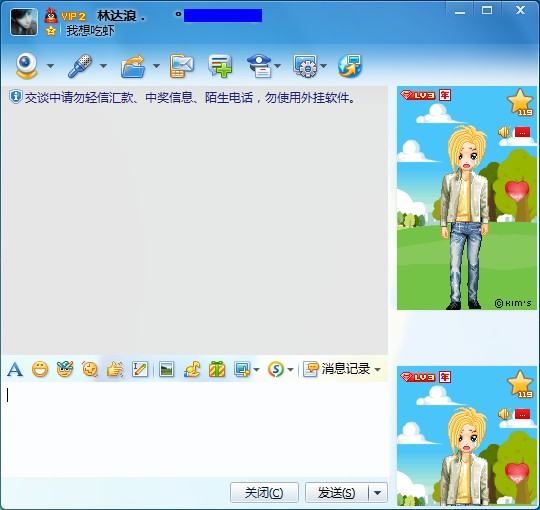Screen dimensions: 540x510
Task: Click the lower QQ Show red 年 badge
Action: [445, 377]
